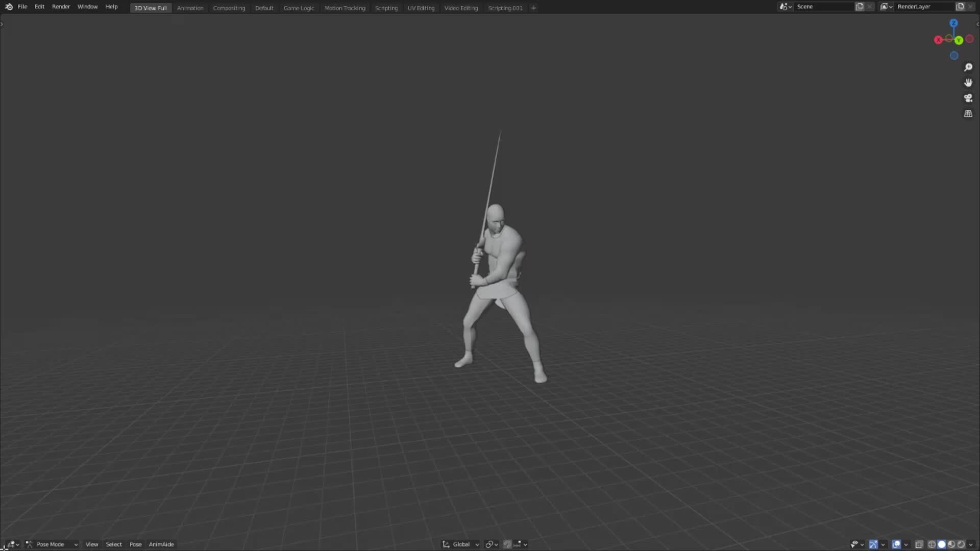Switch to the Motion Tracking workspace tab
Viewport: 980px width, 551px height.
coord(345,8)
